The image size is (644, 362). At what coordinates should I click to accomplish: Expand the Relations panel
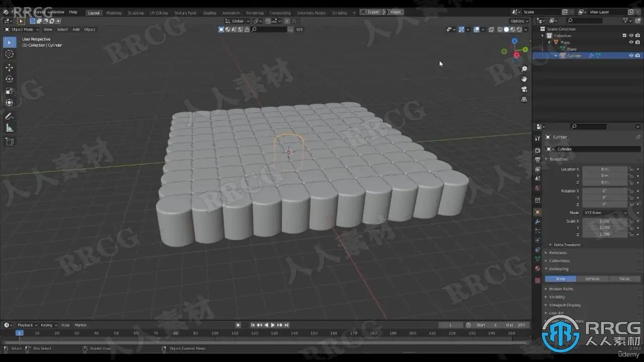[557, 253]
